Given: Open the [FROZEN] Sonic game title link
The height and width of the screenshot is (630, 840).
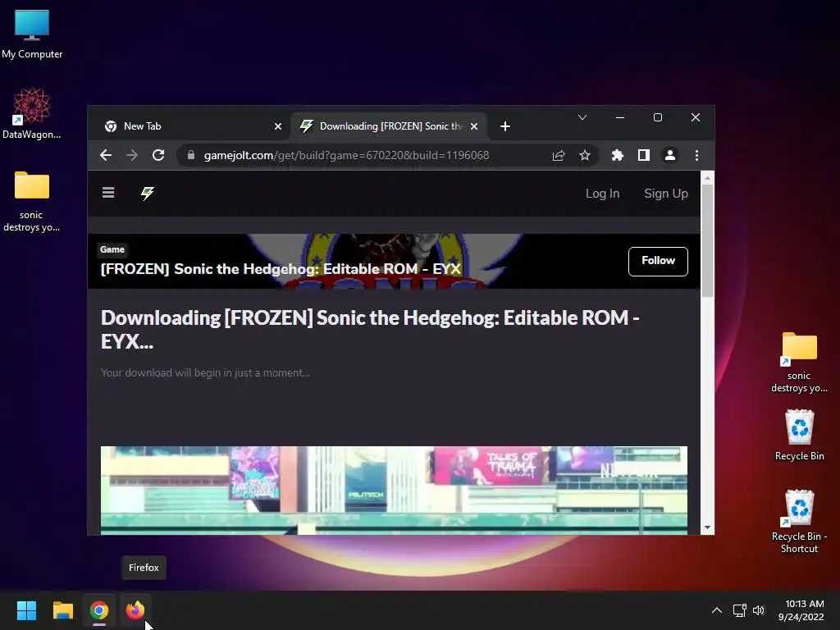Looking at the screenshot, I should click(x=281, y=269).
